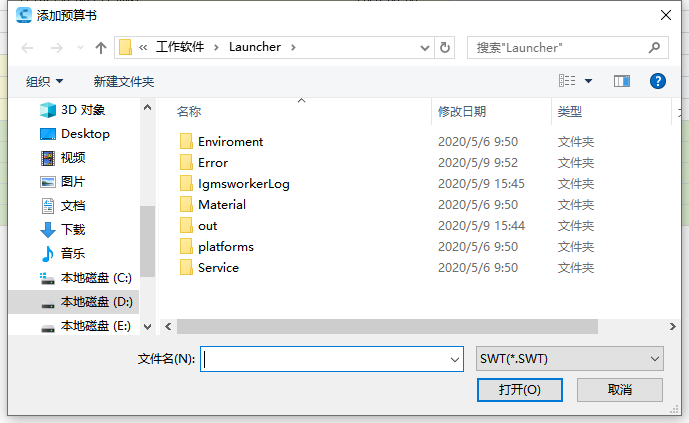Image resolution: width=689 pixels, height=423 pixels.
Task: Click the up one level arrow icon
Action: [101, 47]
